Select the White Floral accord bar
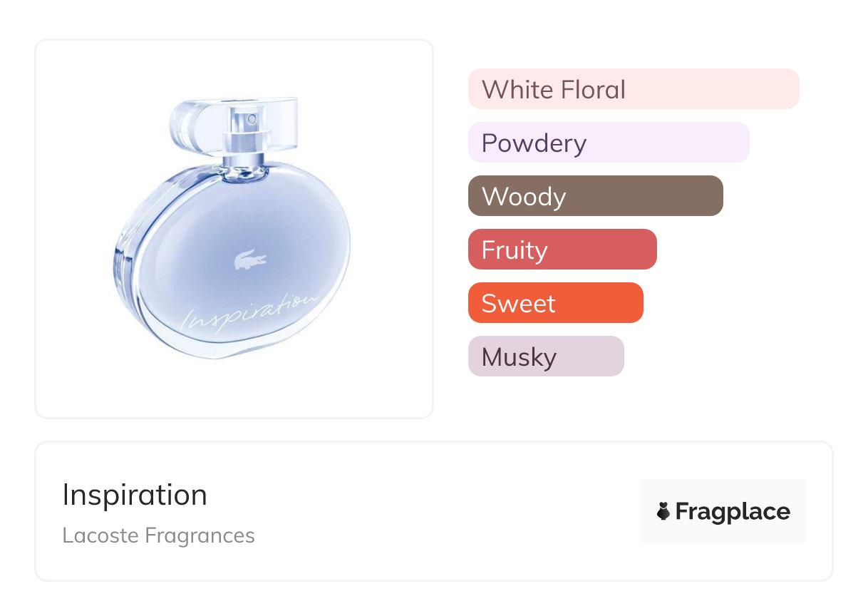The height and width of the screenshot is (616, 868). tap(634, 89)
